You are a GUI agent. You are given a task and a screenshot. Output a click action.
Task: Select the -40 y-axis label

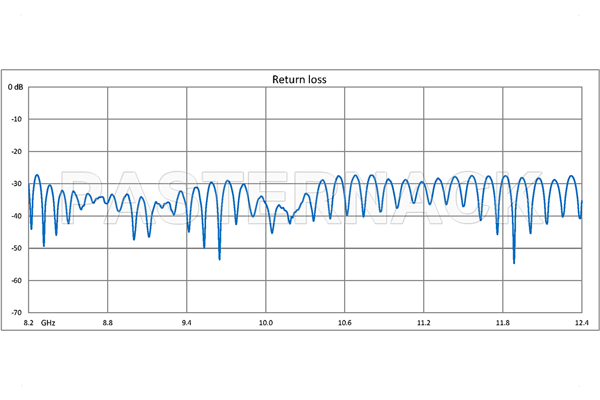coord(17,216)
